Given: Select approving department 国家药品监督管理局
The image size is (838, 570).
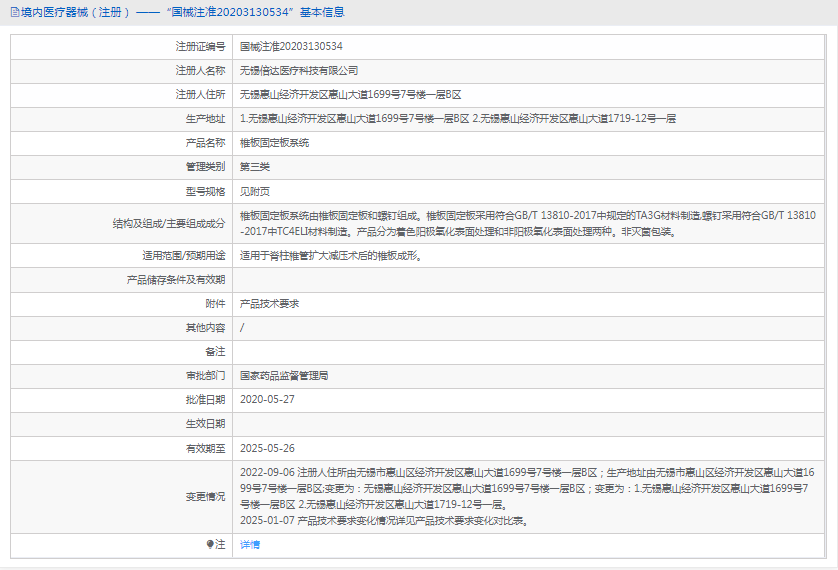Looking at the screenshot, I should click(284, 376).
